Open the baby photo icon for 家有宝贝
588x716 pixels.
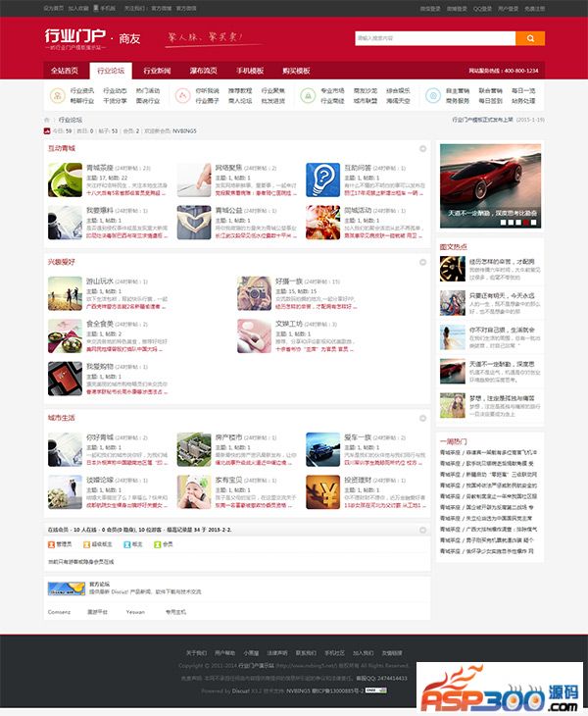coord(194,492)
